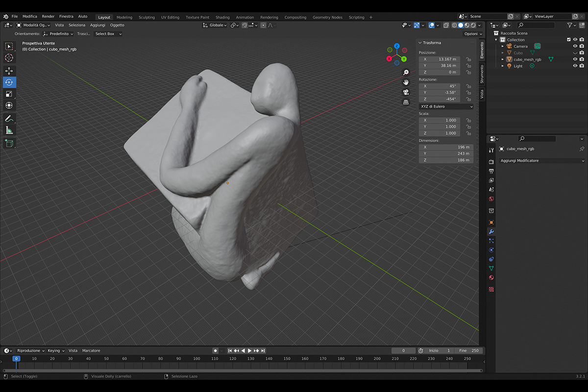588x392 pixels.
Task: Toggle visibility of cubo_mesh_rgb
Action: [575, 59]
